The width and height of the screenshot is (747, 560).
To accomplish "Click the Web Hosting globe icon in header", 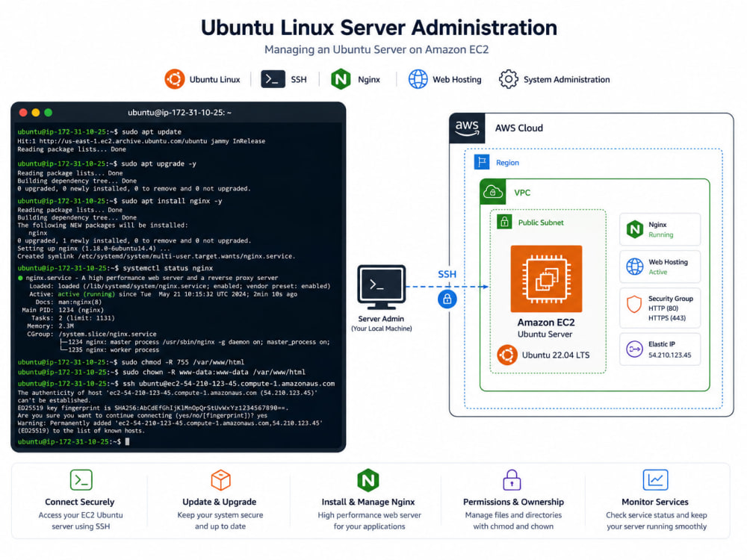I will click(x=418, y=79).
